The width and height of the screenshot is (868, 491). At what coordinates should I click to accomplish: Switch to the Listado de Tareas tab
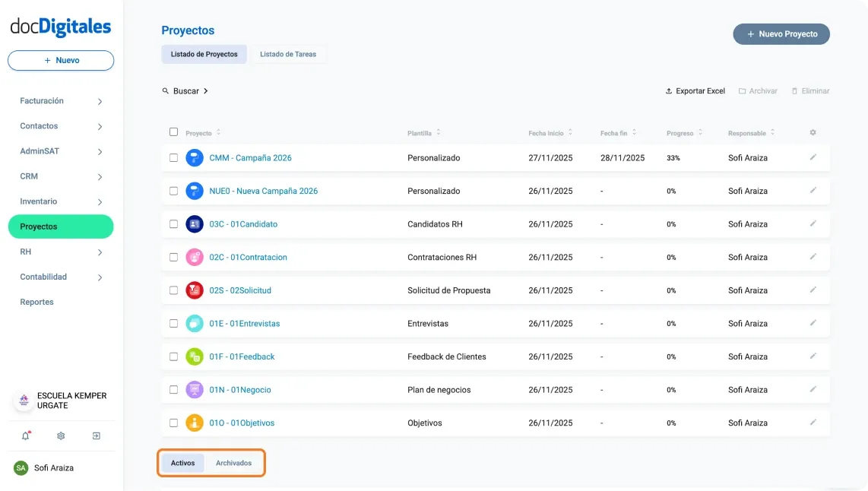point(289,54)
